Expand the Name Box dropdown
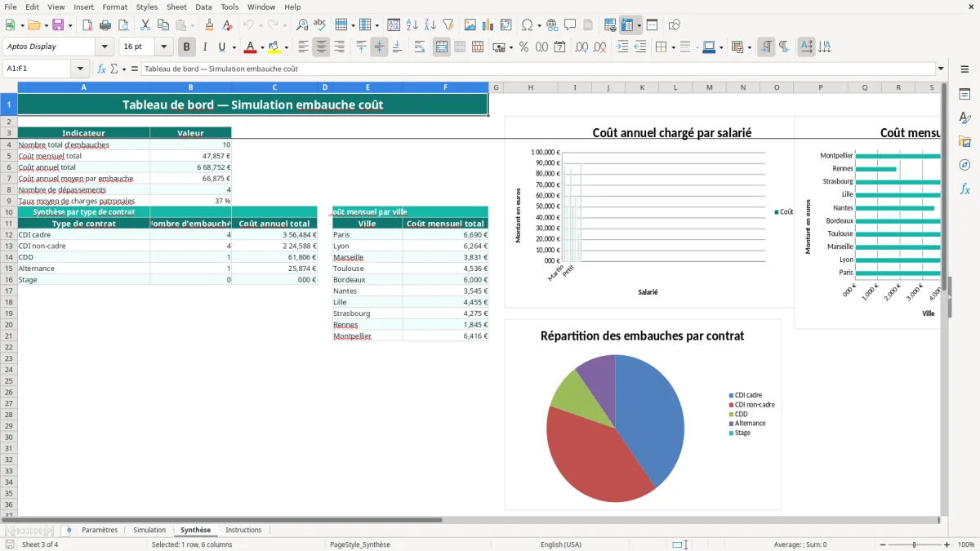The height and width of the screenshot is (551, 980). click(x=80, y=69)
